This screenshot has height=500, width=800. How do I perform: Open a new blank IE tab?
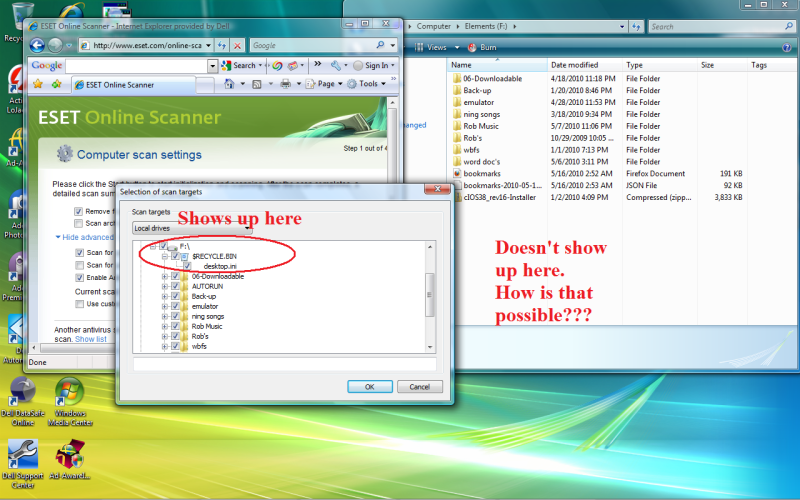[x=205, y=85]
